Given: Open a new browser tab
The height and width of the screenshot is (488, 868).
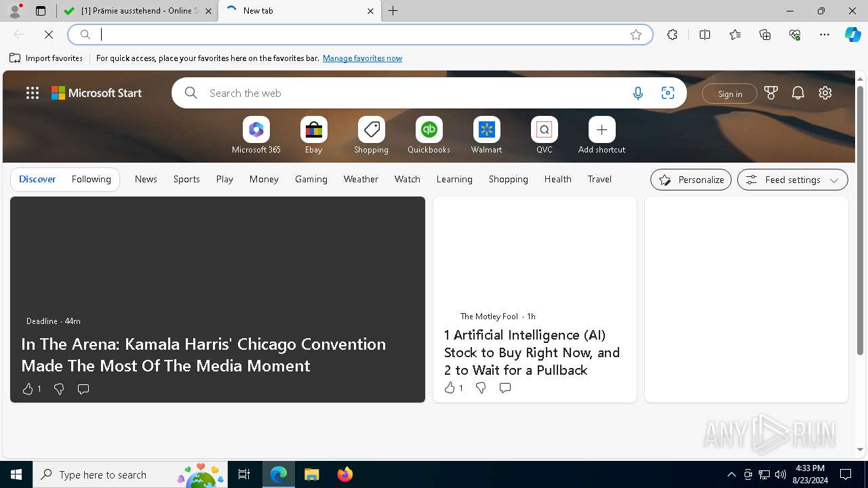Looking at the screenshot, I should 393,11.
